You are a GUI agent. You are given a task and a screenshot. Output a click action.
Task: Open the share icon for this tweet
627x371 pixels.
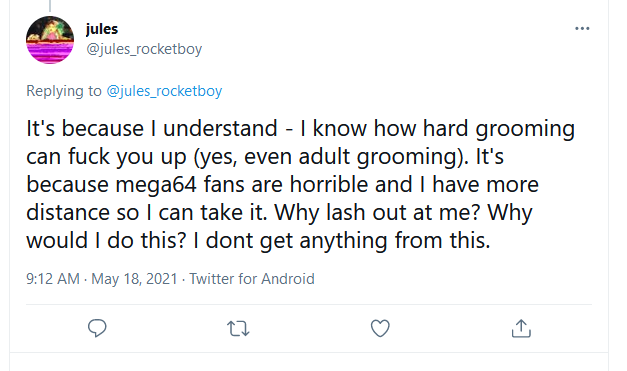click(x=521, y=328)
